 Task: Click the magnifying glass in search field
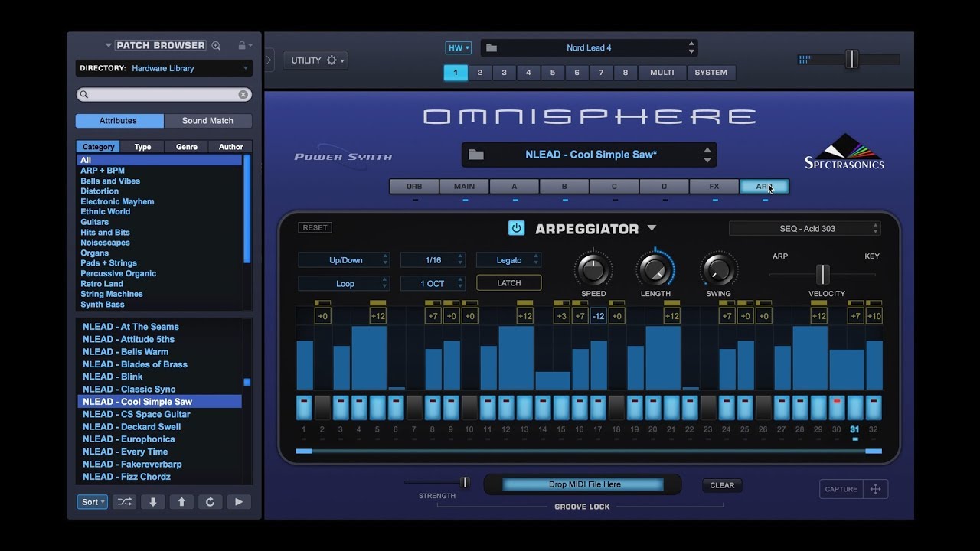click(84, 94)
